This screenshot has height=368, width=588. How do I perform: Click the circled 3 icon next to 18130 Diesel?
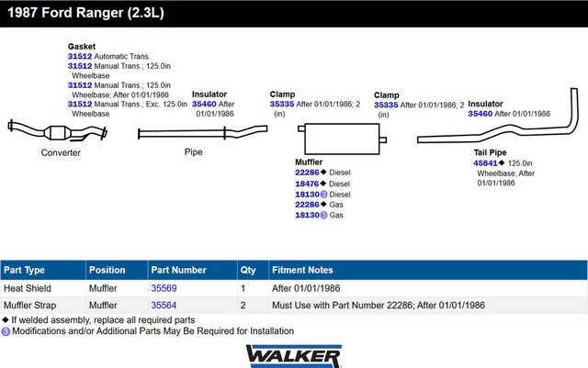[x=323, y=195]
